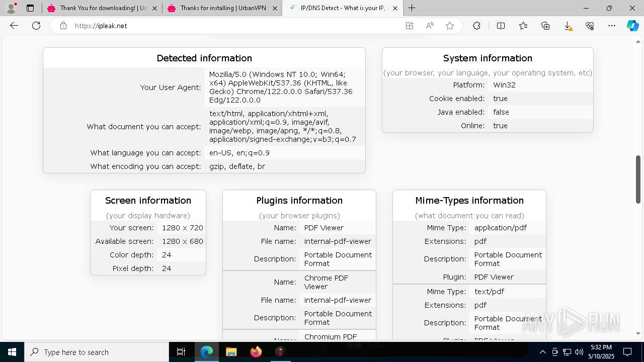
Task: Switch to Thanks for installing UrbanVPN tab
Action: tap(222, 8)
